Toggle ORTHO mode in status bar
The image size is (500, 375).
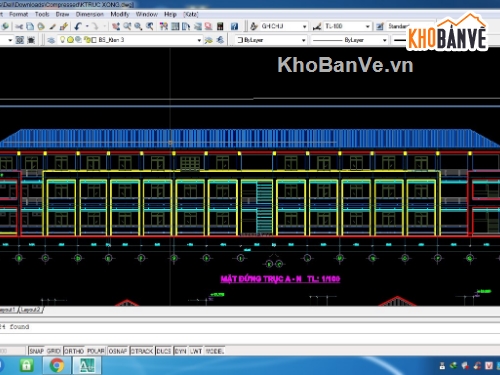point(74,351)
